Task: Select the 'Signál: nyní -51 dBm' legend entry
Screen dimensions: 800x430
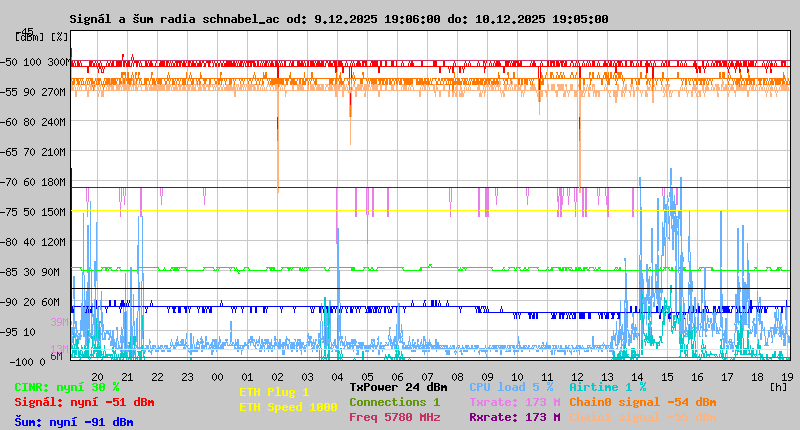Action: click(84, 402)
